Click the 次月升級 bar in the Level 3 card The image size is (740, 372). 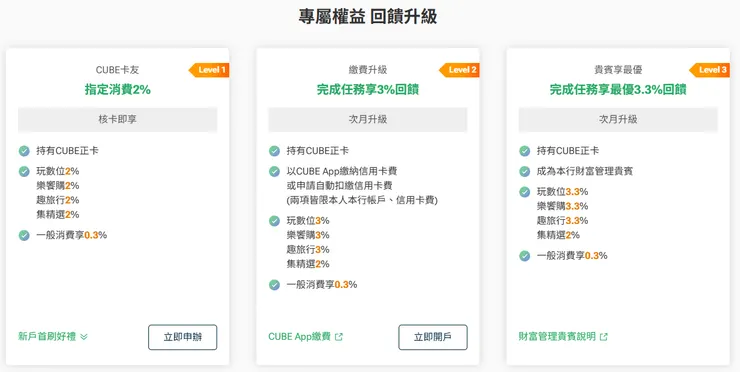[x=618, y=119]
